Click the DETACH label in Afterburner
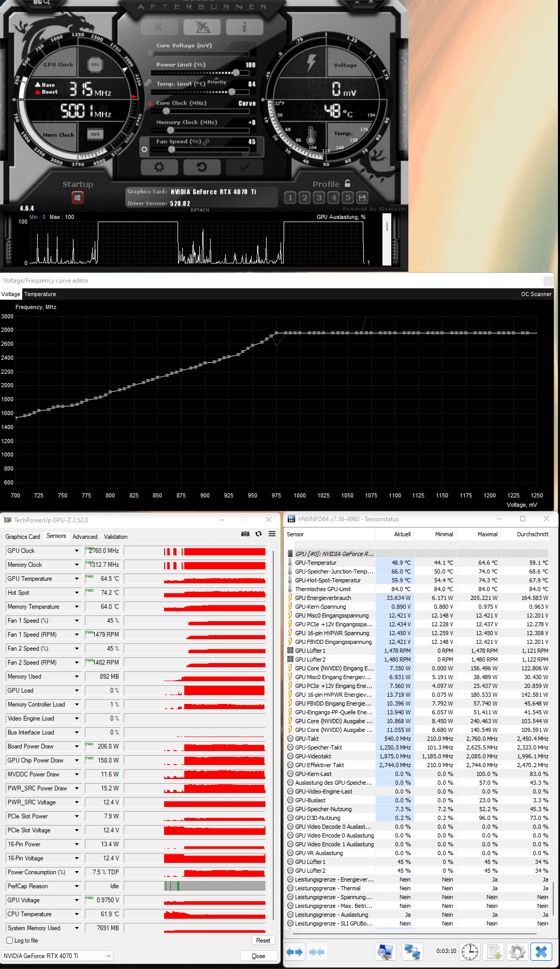Screen dimensions: 560x969 pyautogui.click(x=200, y=210)
